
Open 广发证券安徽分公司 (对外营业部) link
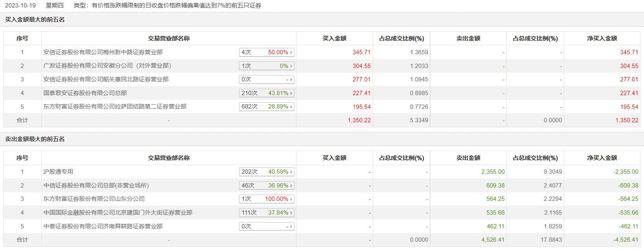tap(107, 66)
